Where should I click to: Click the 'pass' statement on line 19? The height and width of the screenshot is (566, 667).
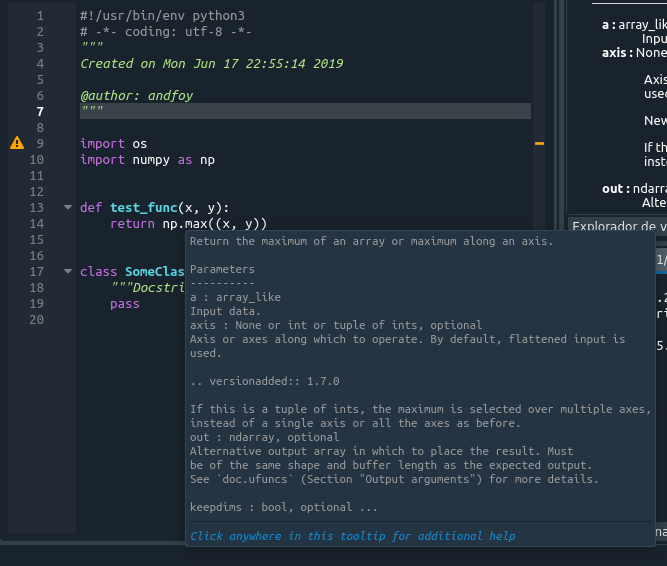tap(125, 304)
